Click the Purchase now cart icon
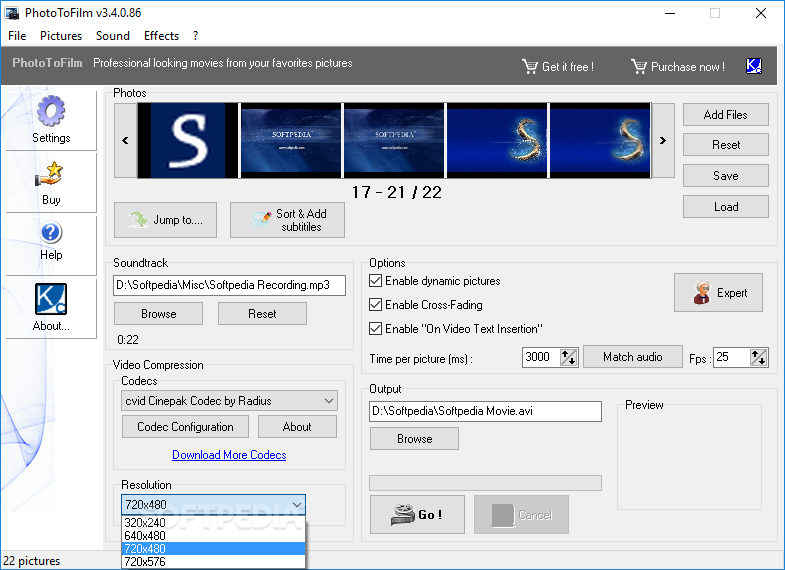Screen dimensions: 785x570 [639, 66]
